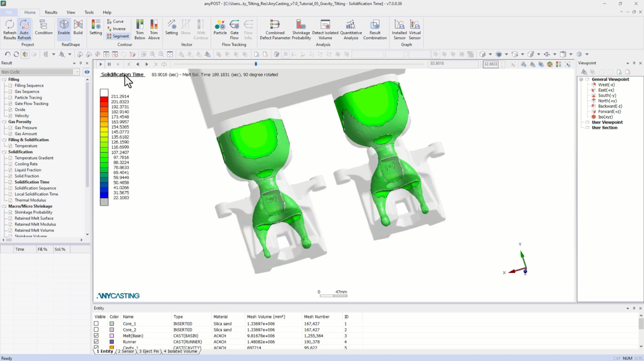The image size is (644, 361).
Task: Open Result Combination
Action: tap(375, 30)
